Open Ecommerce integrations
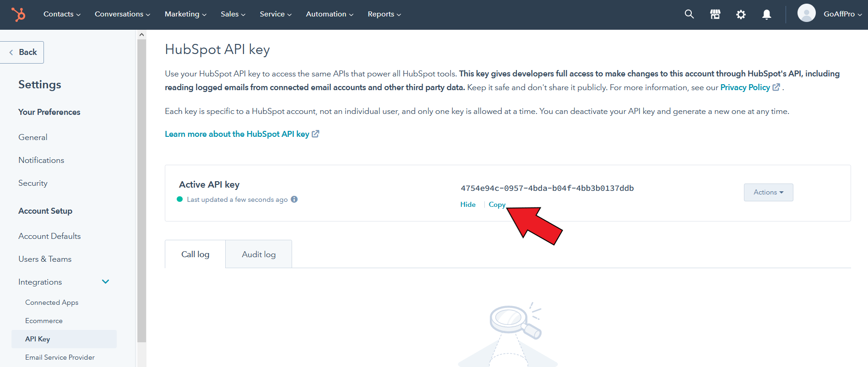The image size is (868, 367). coord(44,321)
